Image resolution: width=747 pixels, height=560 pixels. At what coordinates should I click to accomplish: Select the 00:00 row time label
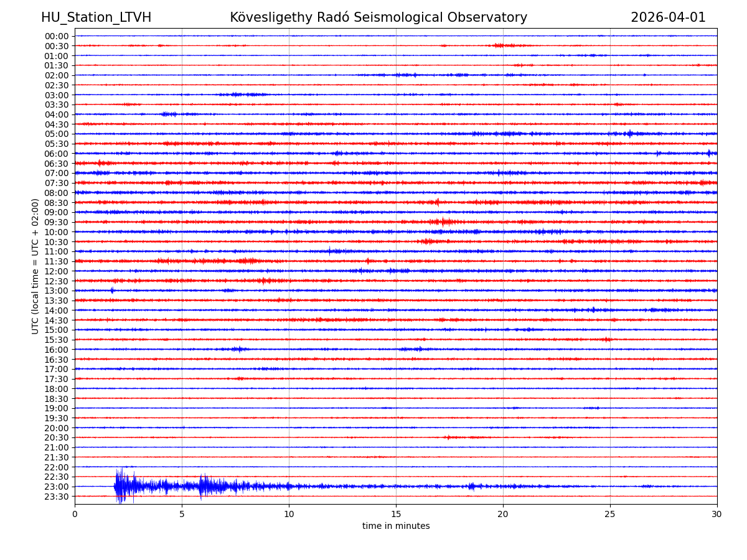pyautogui.click(x=57, y=36)
